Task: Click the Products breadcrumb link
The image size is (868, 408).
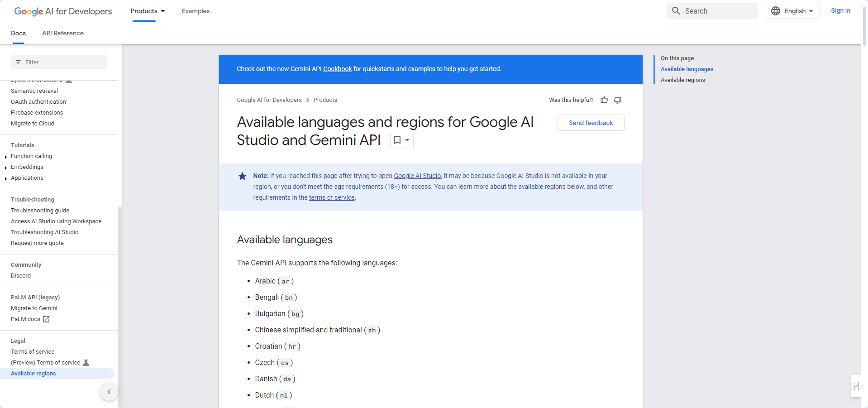Action: [325, 100]
